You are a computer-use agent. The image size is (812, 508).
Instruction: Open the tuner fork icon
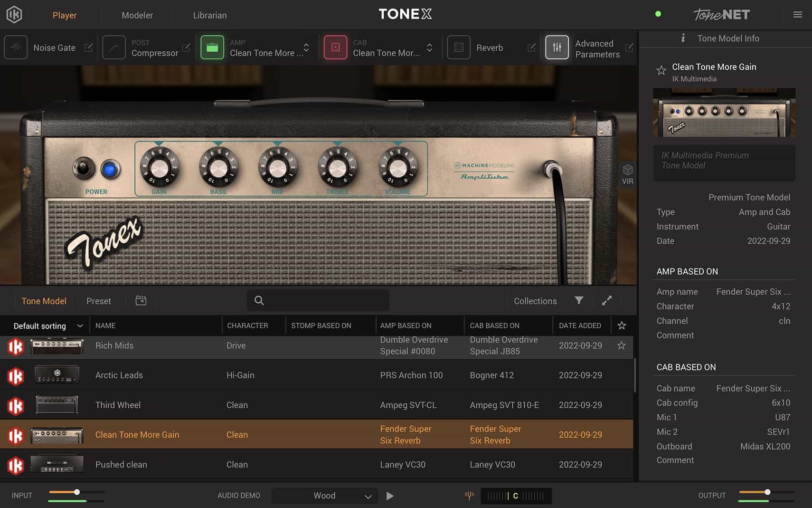tap(469, 496)
